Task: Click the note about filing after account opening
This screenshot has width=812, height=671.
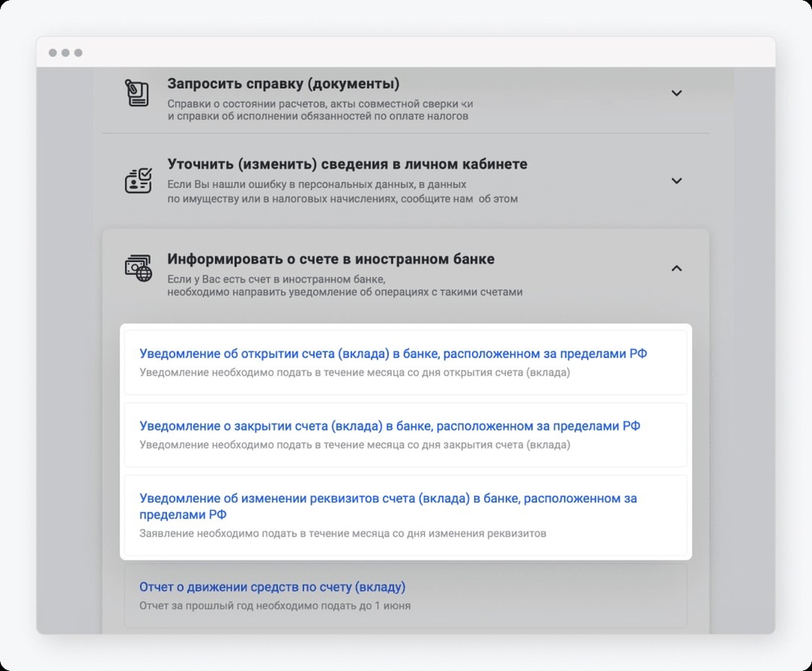Action: (354, 373)
